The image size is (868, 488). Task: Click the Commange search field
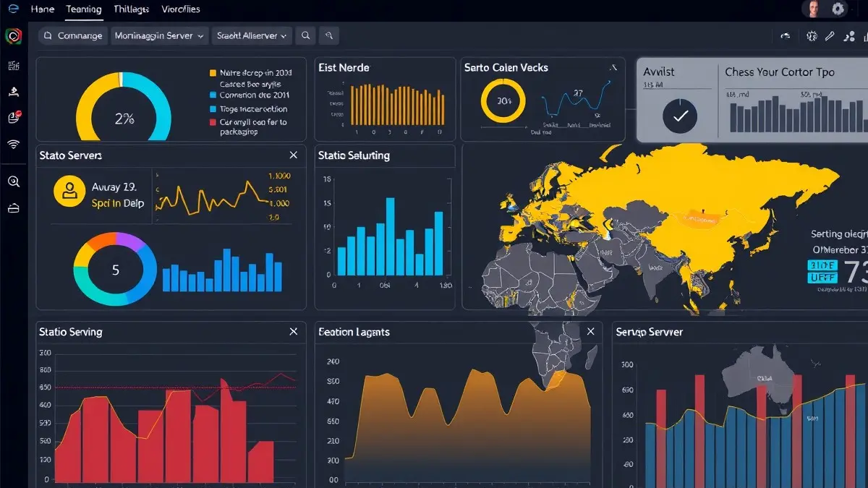72,35
